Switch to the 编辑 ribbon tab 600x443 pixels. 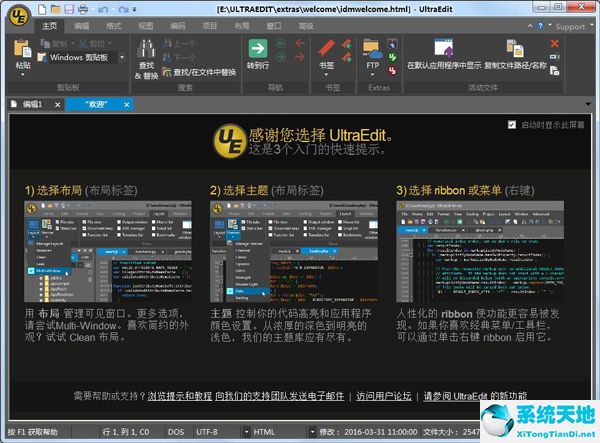(82, 26)
